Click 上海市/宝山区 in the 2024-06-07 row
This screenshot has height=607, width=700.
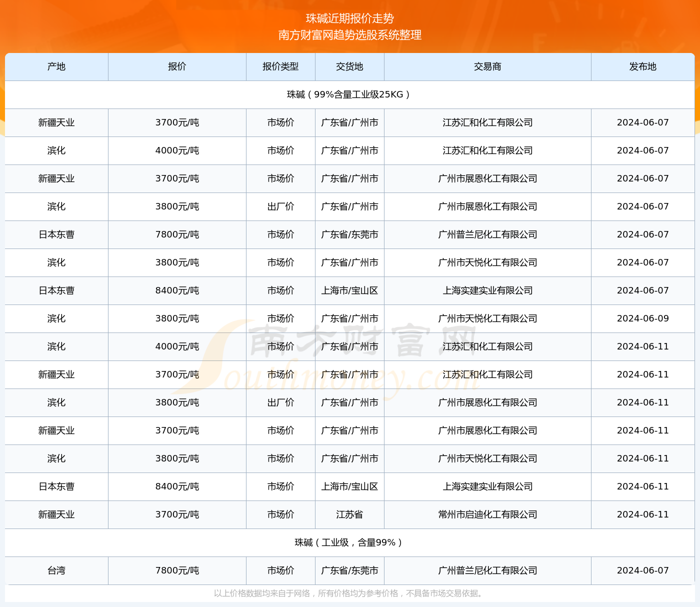(349, 290)
